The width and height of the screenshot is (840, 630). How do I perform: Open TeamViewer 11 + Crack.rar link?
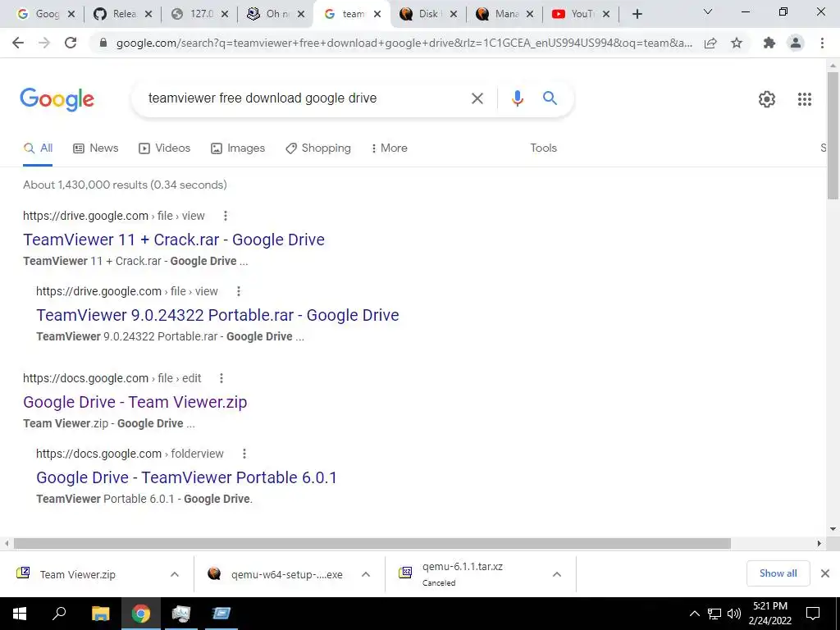[174, 240]
